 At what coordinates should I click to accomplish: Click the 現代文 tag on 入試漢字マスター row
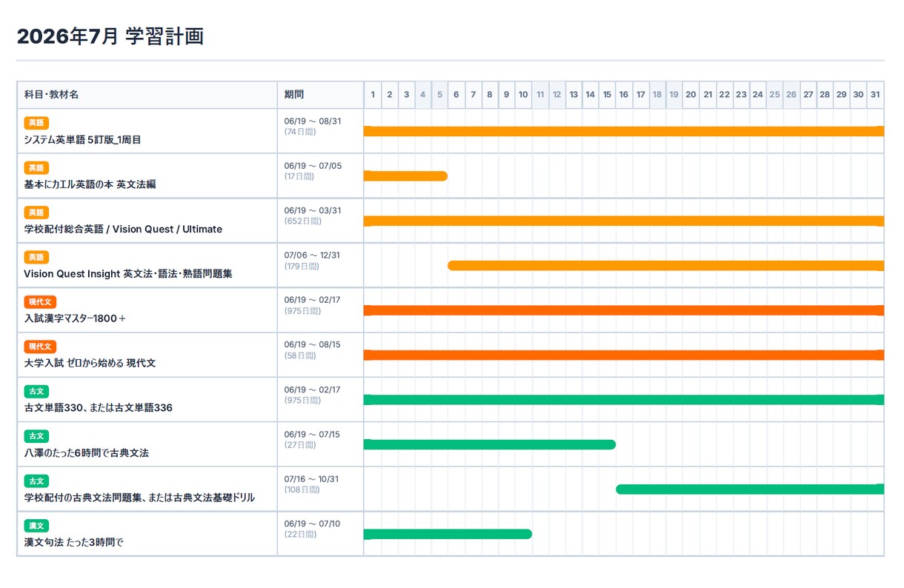point(40,302)
